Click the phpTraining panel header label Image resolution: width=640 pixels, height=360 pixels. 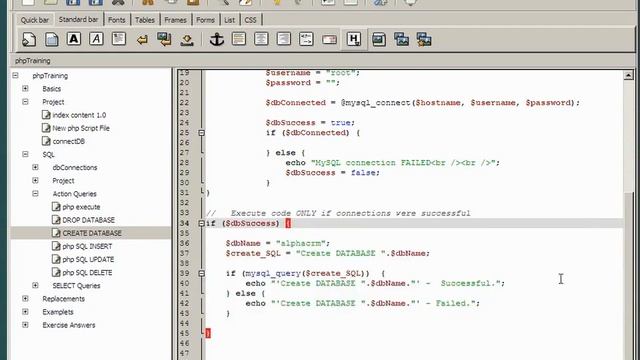point(33,60)
